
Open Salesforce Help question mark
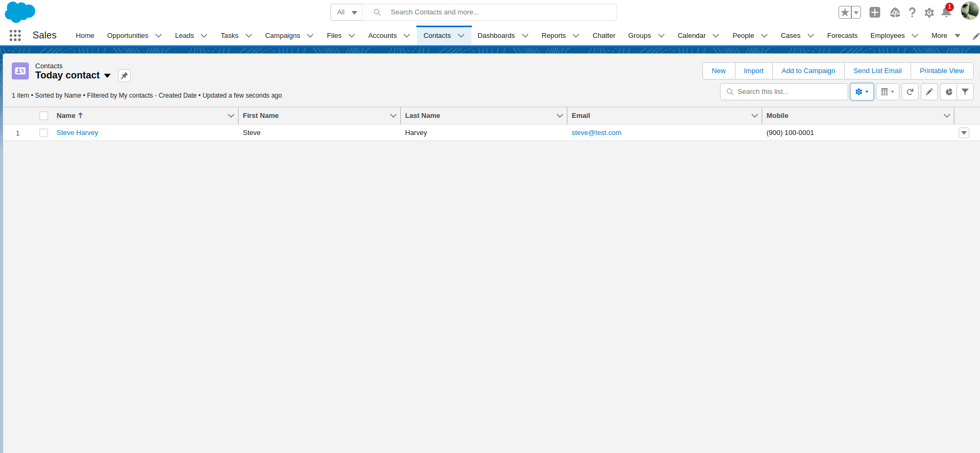[x=912, y=12]
